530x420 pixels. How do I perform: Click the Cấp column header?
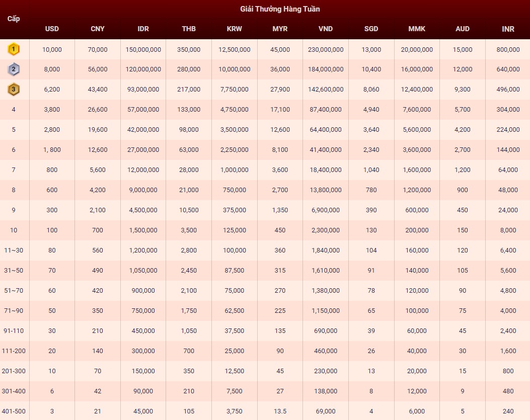click(14, 19)
